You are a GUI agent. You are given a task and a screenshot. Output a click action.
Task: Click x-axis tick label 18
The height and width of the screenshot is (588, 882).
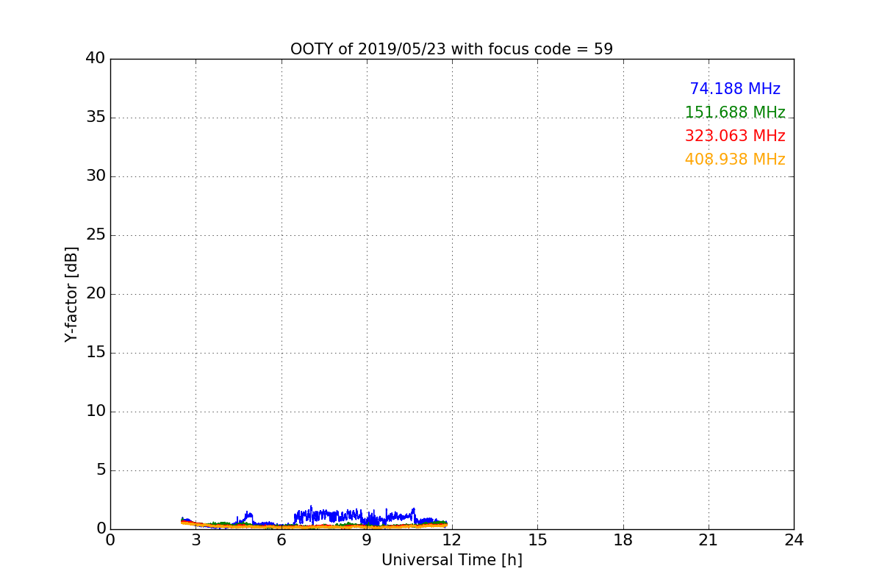tap(623, 540)
